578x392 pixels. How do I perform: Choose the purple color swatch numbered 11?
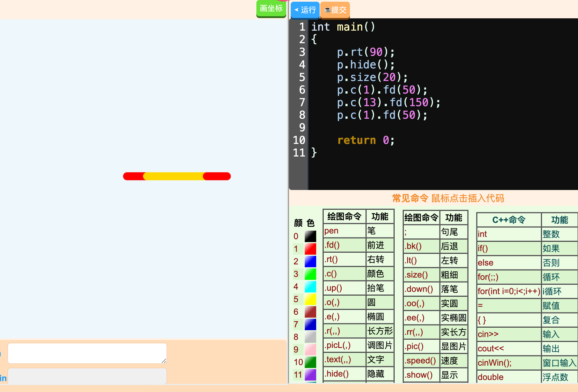pyautogui.click(x=310, y=375)
